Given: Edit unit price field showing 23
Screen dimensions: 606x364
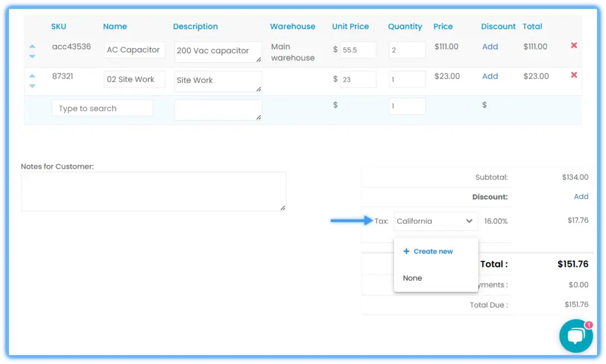Looking at the screenshot, I should click(x=358, y=79).
